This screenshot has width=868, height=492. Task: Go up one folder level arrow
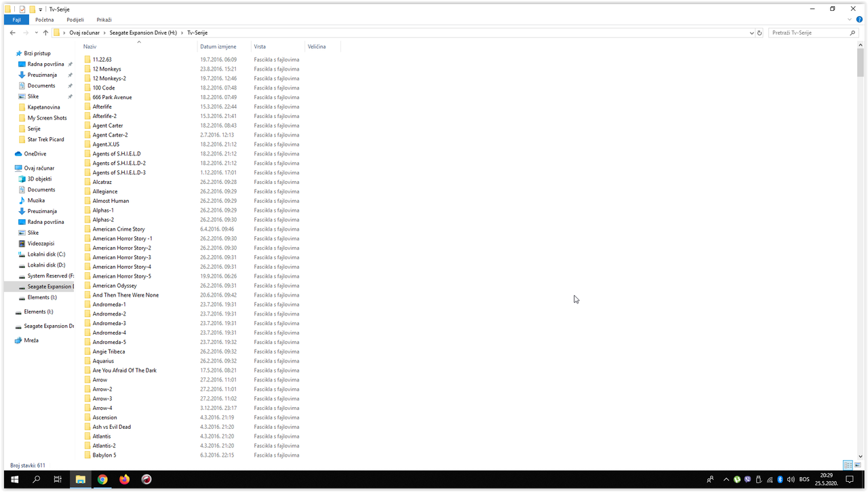45,33
